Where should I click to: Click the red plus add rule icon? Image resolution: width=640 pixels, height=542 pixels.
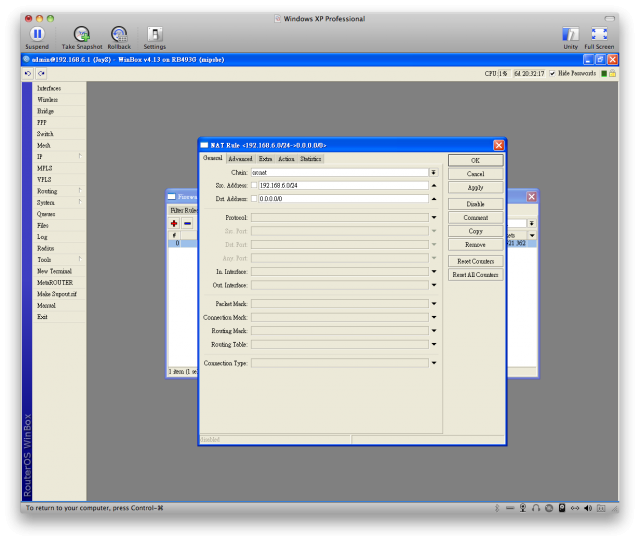point(174,223)
